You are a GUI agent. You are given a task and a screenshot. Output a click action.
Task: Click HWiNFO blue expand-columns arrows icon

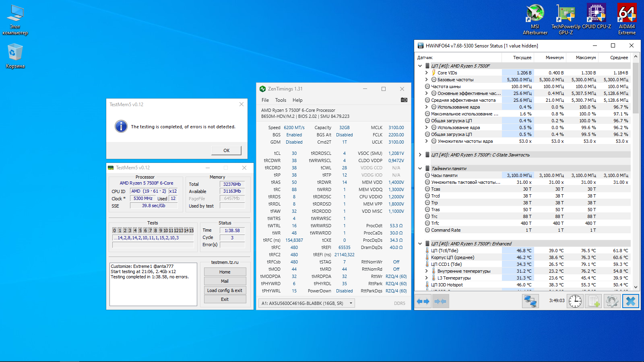[x=423, y=301]
